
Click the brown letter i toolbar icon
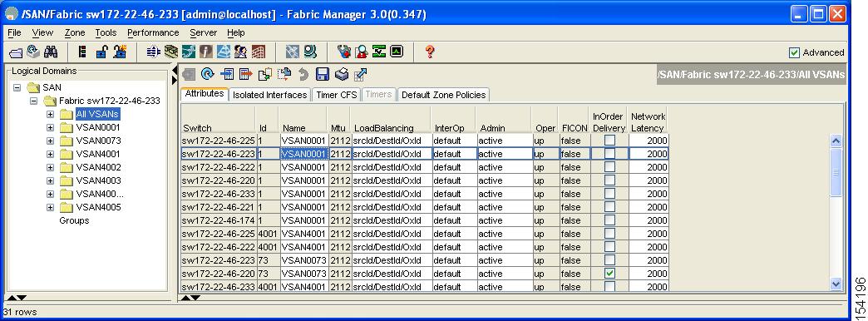coord(206,52)
